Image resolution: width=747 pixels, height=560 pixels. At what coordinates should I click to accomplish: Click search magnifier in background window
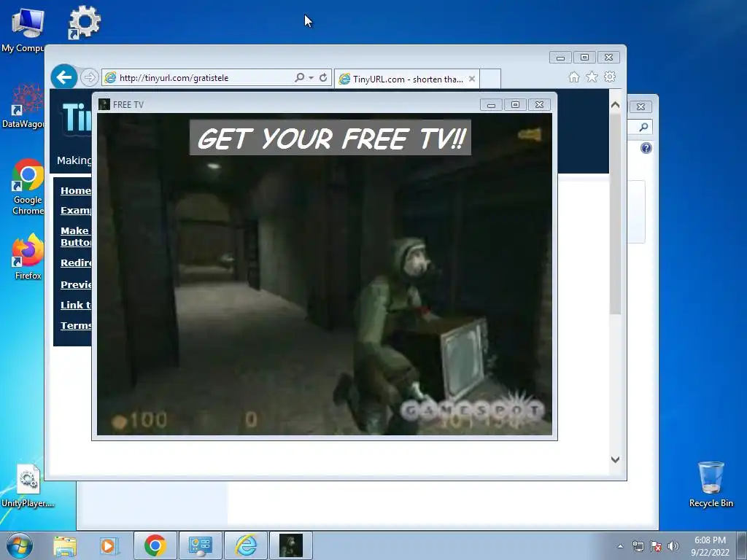[643, 127]
